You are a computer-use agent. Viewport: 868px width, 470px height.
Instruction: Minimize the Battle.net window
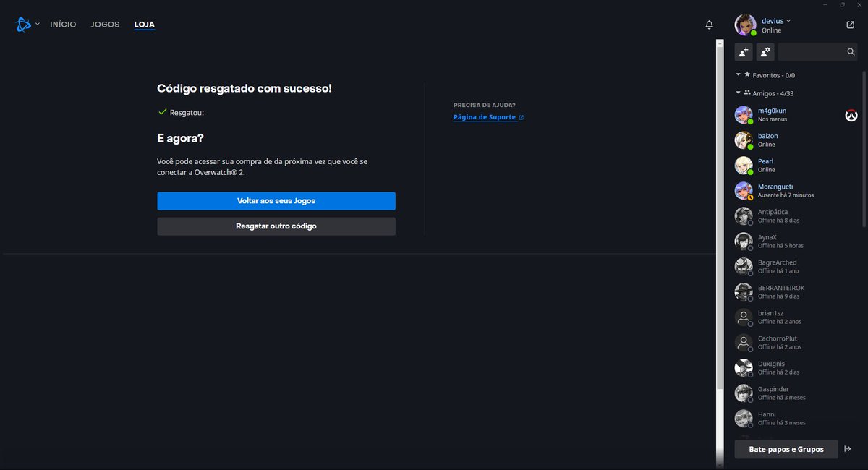[825, 4]
